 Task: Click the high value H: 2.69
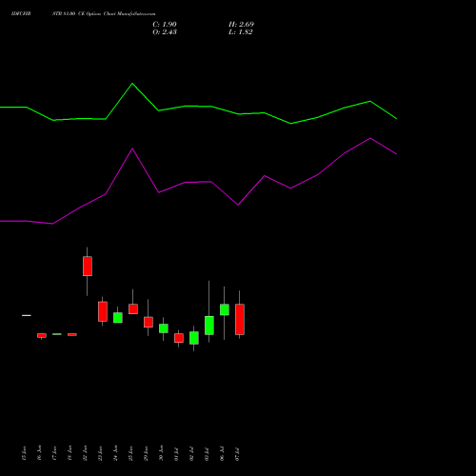tap(241, 25)
